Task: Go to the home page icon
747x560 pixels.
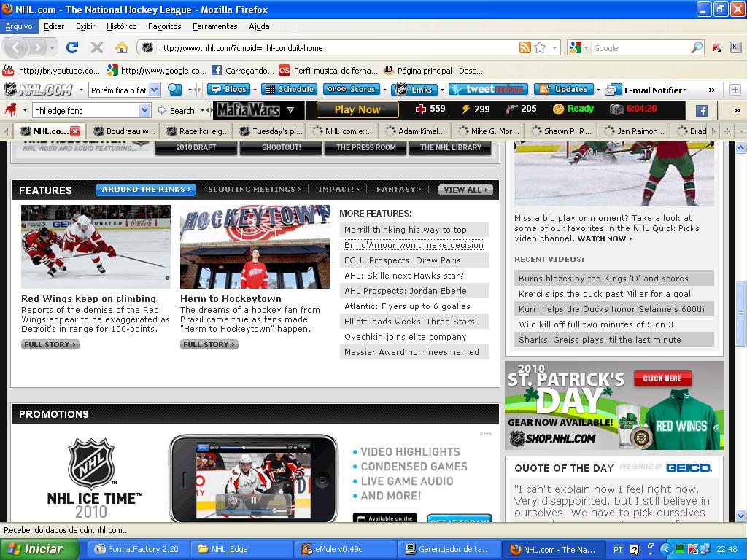Action: [122, 47]
